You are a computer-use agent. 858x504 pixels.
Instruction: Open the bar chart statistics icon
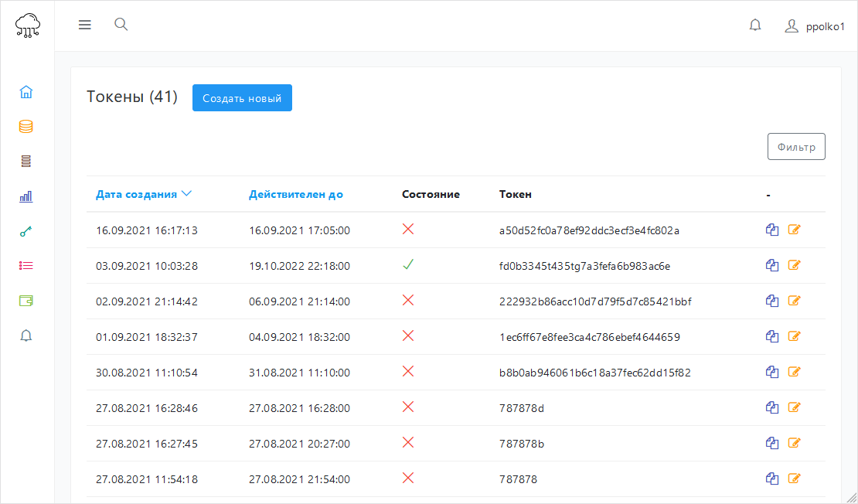click(26, 196)
